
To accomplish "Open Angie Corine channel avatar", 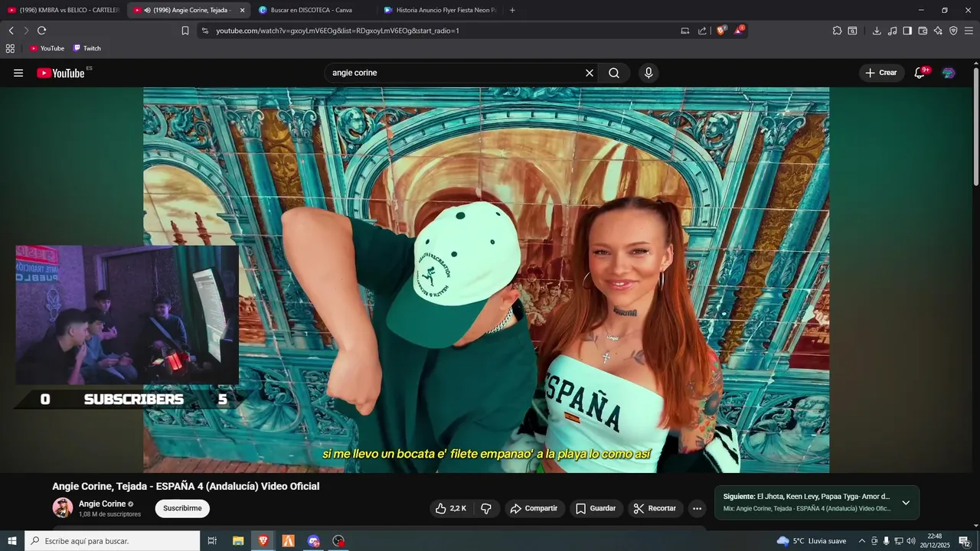I will (x=63, y=507).
